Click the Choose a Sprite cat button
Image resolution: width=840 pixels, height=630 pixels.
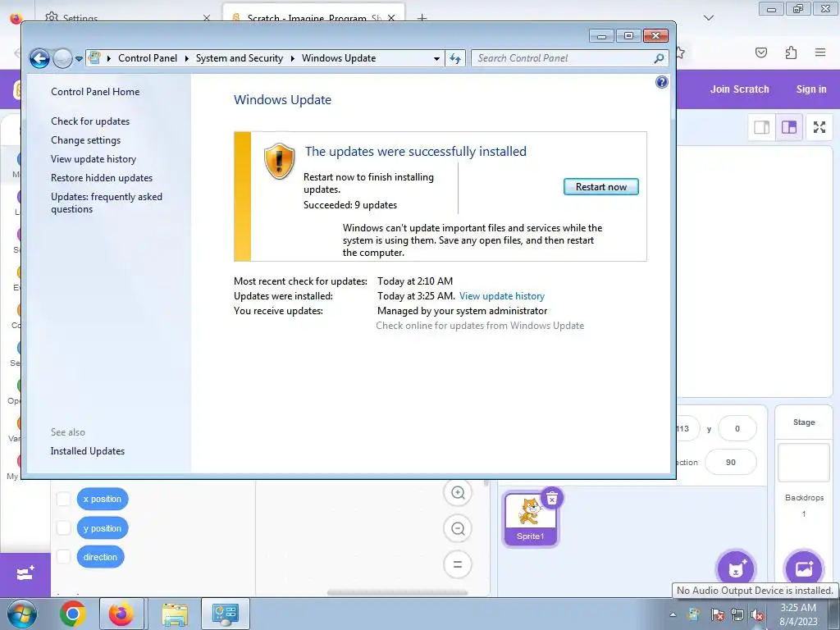pos(736,568)
